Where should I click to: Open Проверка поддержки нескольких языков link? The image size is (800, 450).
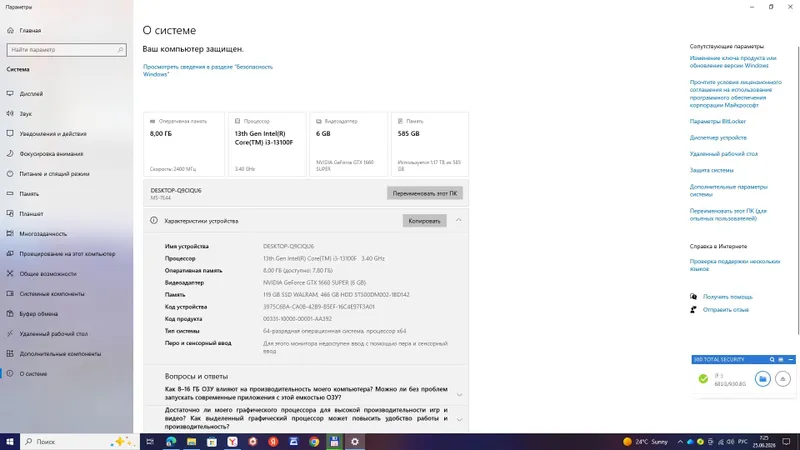[735, 265]
